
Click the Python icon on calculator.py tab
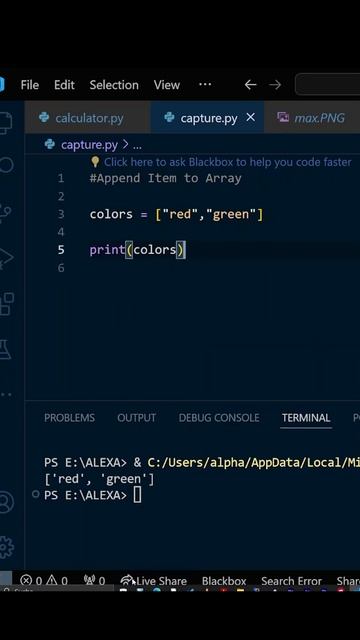click(44, 118)
